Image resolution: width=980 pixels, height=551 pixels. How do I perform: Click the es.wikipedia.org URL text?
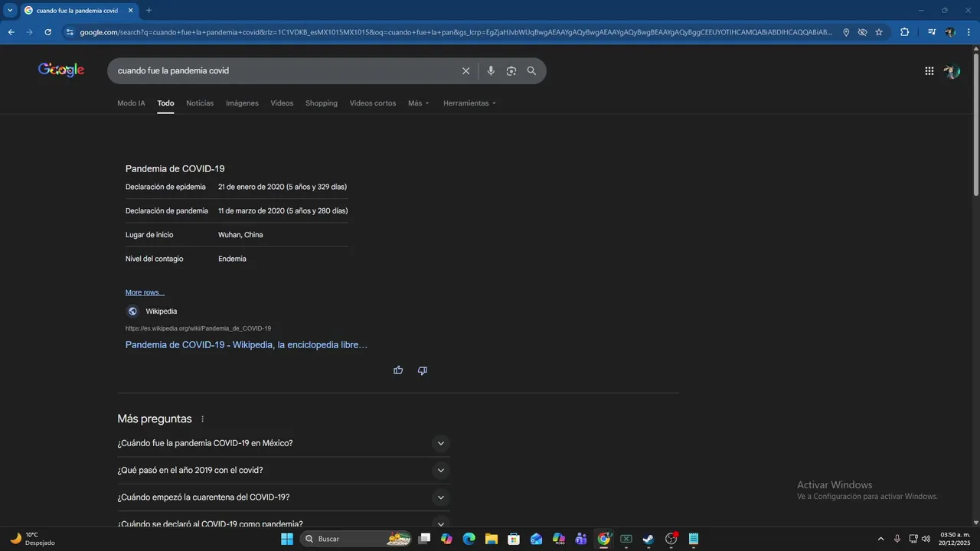pos(198,328)
